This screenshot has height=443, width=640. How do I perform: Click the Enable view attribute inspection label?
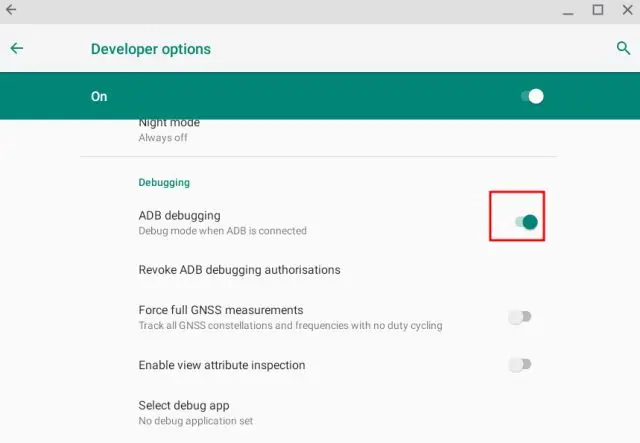pyautogui.click(x=222, y=365)
